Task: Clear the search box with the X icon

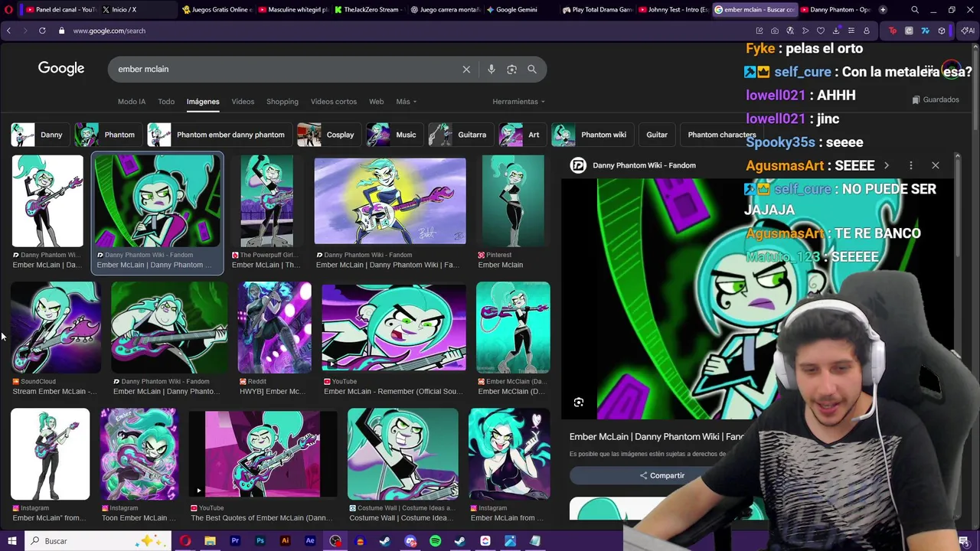Action: tap(466, 69)
